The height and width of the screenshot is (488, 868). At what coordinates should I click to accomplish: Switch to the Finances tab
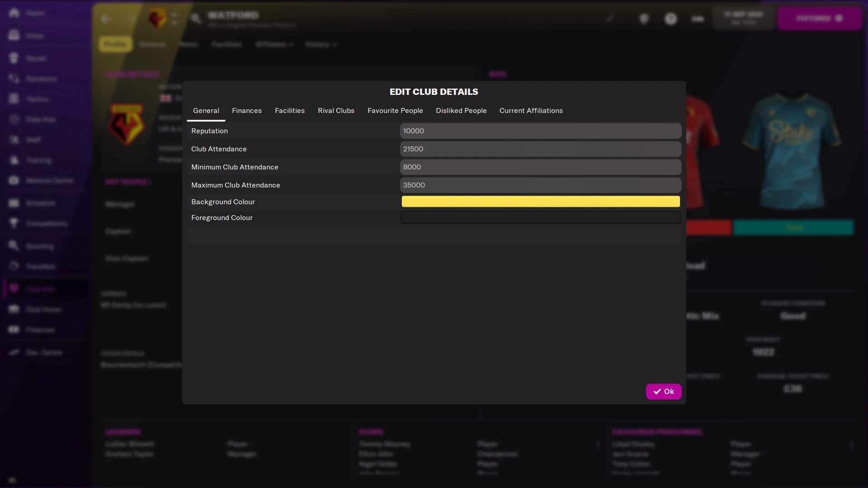point(246,110)
